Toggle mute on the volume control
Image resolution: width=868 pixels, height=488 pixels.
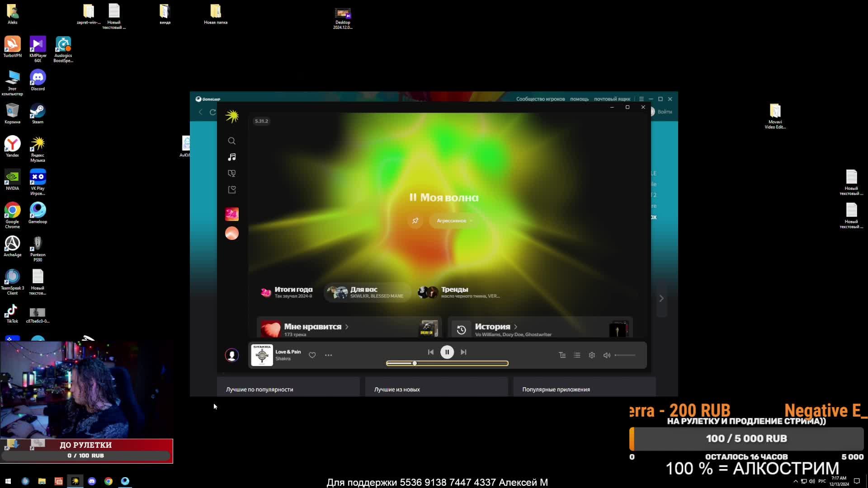pos(607,355)
